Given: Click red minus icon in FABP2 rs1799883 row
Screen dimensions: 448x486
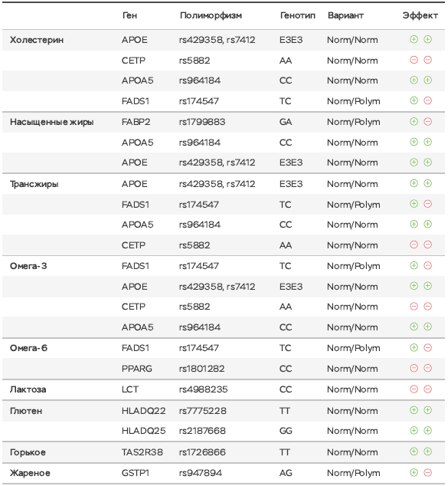Looking at the screenshot, I should [x=428, y=121].
